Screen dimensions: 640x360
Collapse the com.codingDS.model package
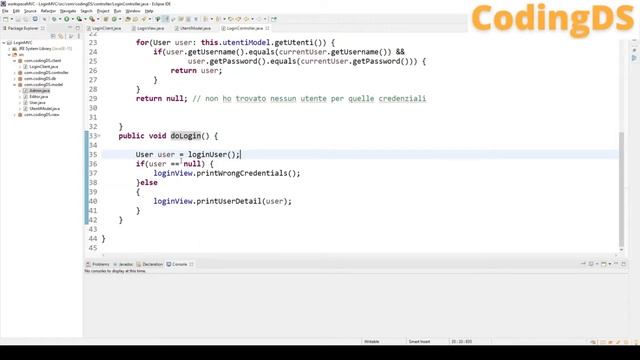(x=15, y=84)
